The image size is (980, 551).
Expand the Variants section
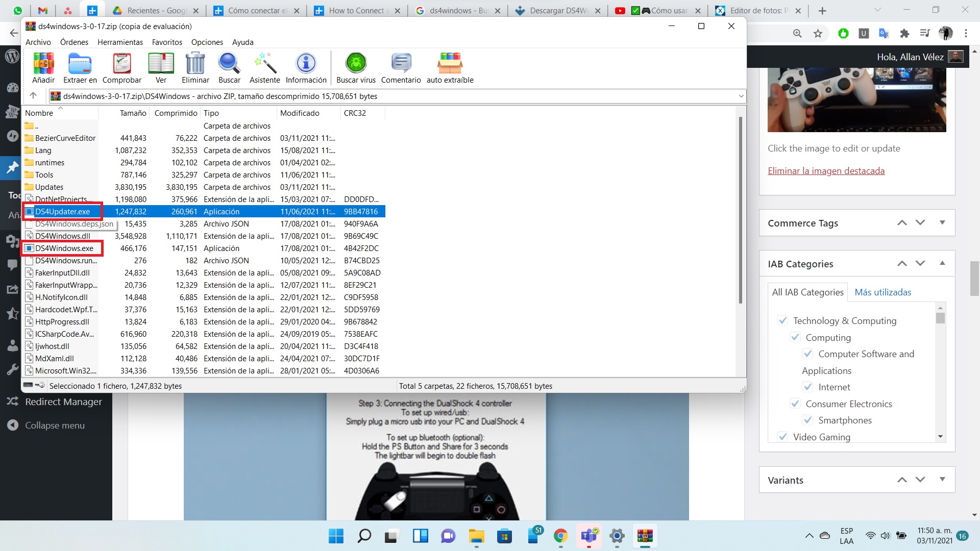(x=941, y=480)
